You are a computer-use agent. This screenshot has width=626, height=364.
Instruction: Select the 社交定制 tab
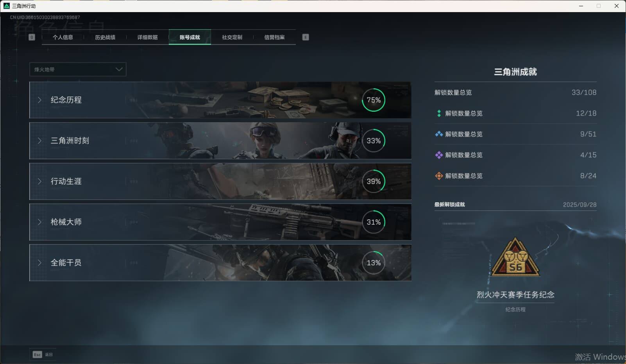(x=232, y=37)
